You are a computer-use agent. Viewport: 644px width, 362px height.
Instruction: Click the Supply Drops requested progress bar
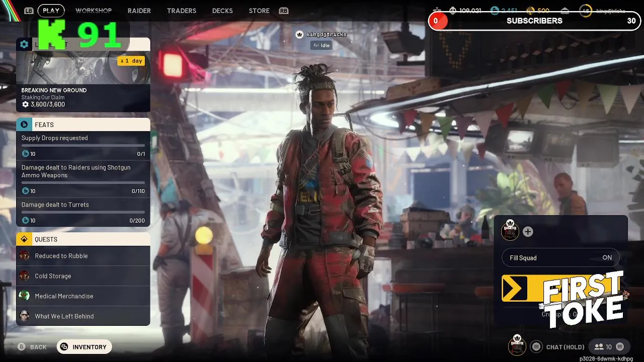click(83, 145)
